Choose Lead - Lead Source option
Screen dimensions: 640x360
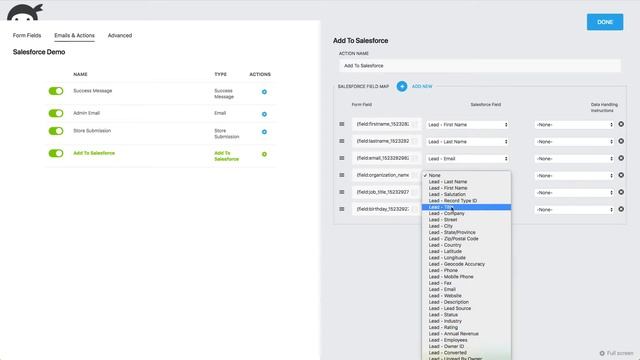click(466, 308)
